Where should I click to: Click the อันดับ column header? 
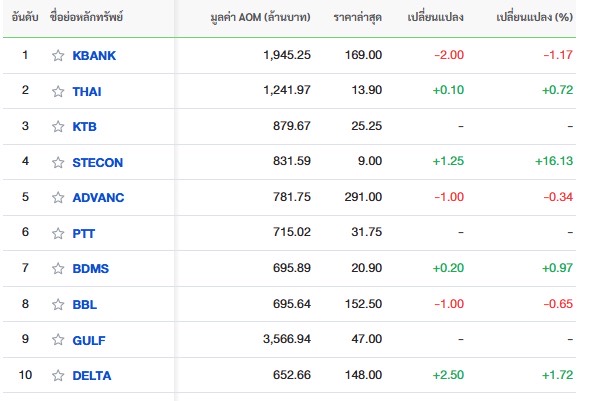25,17
